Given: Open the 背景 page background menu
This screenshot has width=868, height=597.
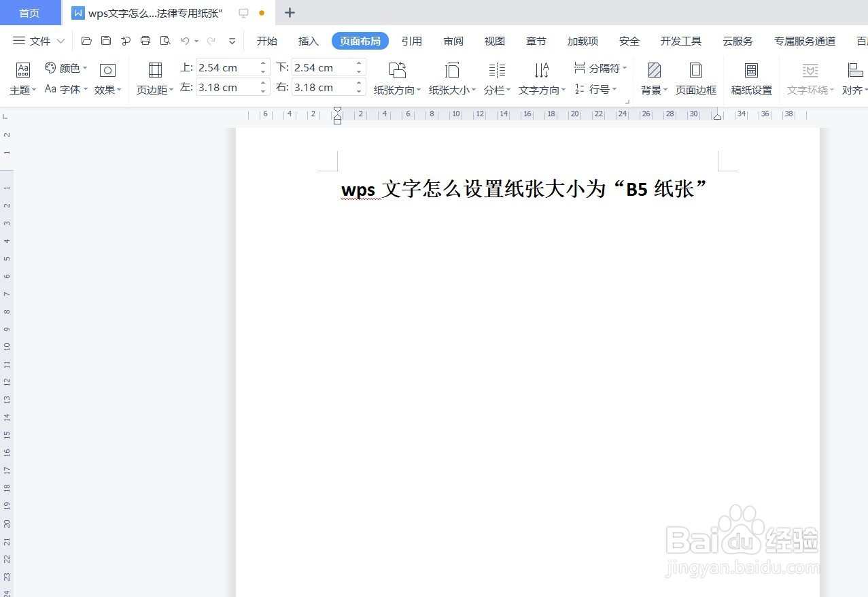Looking at the screenshot, I should click(x=655, y=79).
